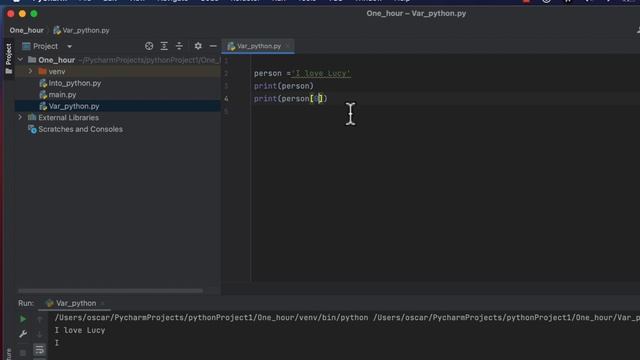Click the stop square icon in Run panel
Image resolution: width=640 pixels, height=360 pixels.
point(23,352)
